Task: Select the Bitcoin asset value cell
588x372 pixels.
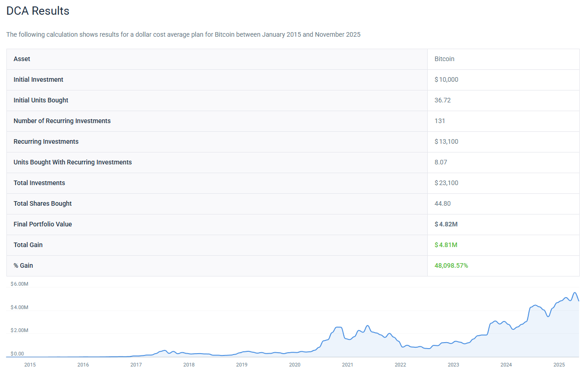Action: [x=444, y=59]
